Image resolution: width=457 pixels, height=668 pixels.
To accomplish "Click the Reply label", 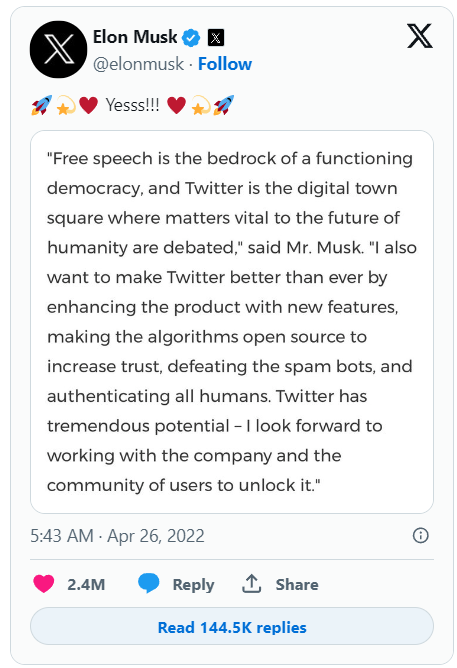I will pyautogui.click(x=193, y=585).
